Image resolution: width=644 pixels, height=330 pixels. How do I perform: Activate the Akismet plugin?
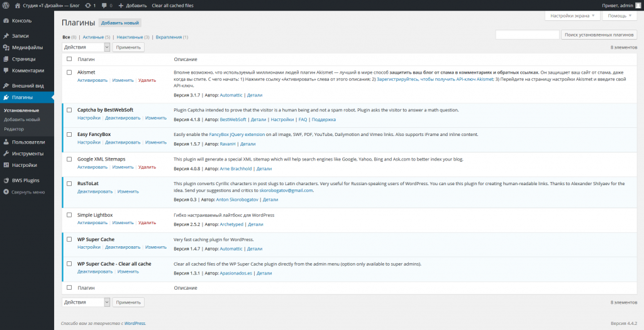click(92, 80)
